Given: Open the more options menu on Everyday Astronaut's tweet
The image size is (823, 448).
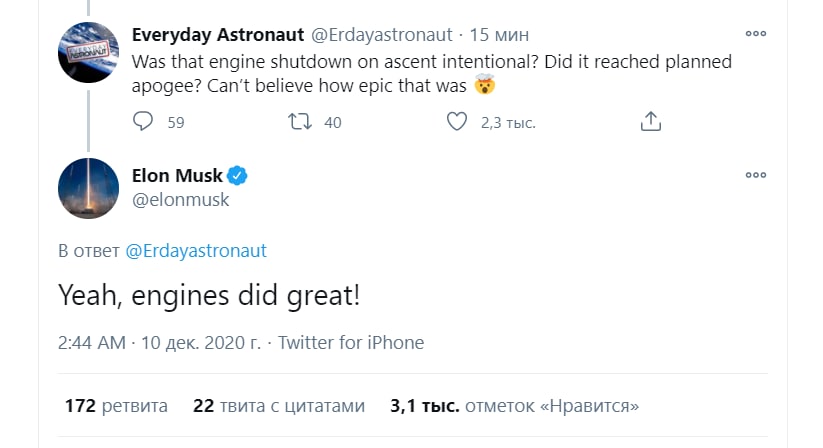Looking at the screenshot, I should [x=756, y=34].
